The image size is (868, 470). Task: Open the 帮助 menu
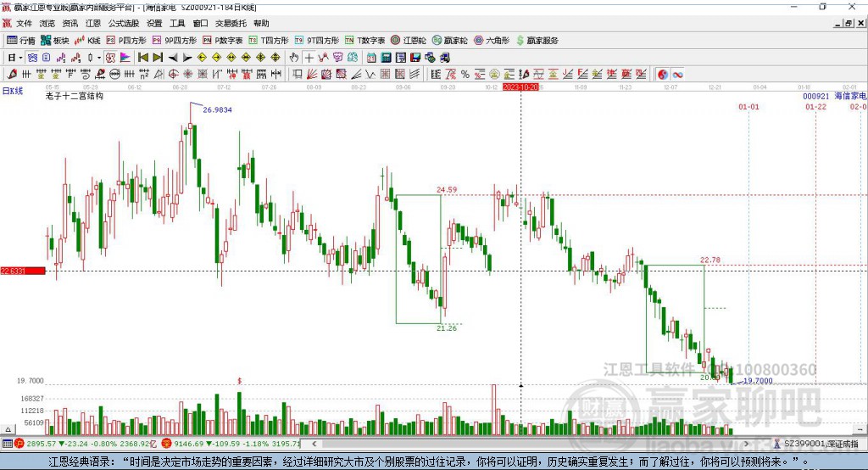[x=261, y=23]
